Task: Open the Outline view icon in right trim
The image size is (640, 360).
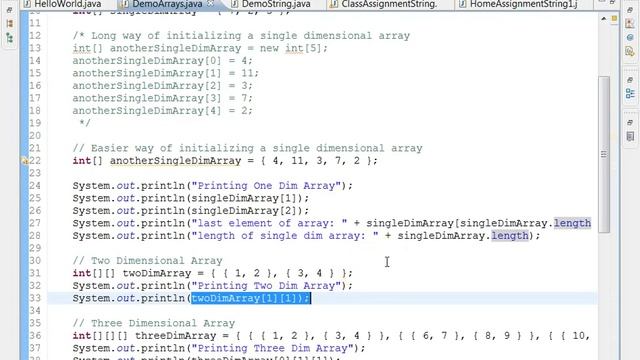Action: 630,93
